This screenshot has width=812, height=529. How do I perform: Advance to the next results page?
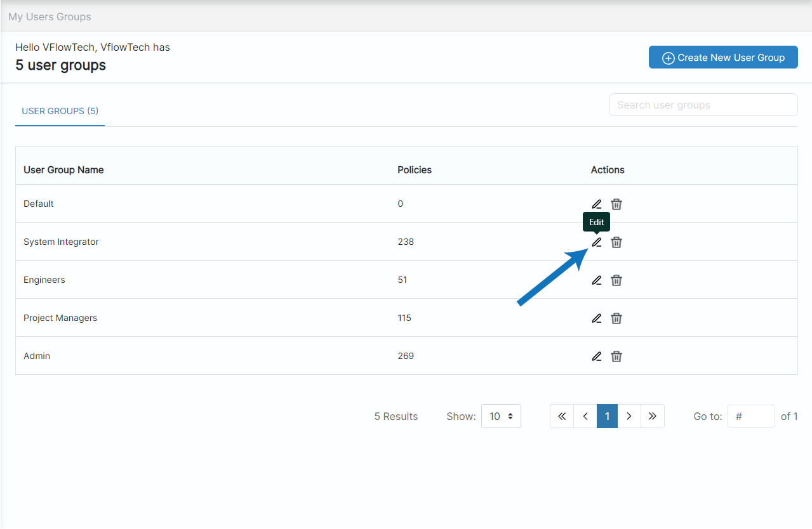(x=629, y=416)
